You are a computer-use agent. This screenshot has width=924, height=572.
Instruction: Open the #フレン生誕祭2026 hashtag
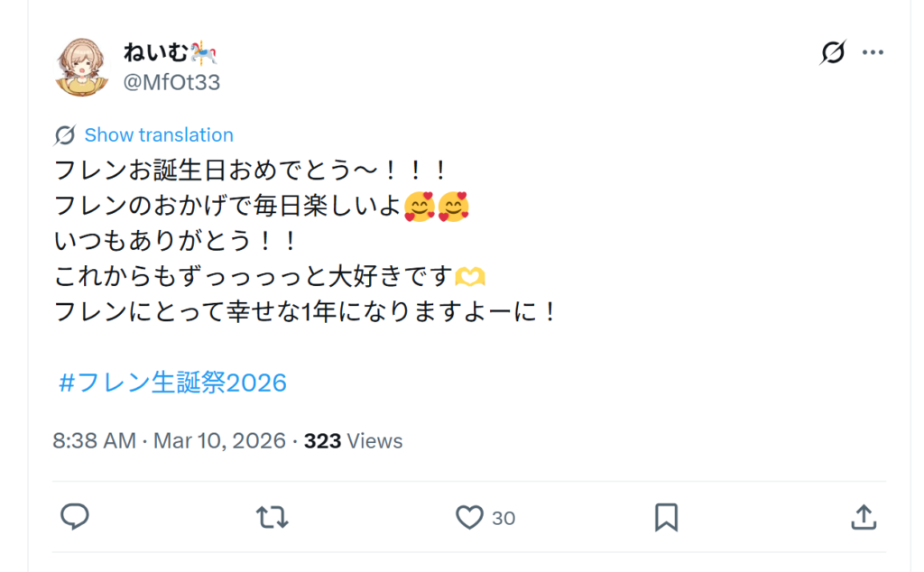tap(172, 383)
